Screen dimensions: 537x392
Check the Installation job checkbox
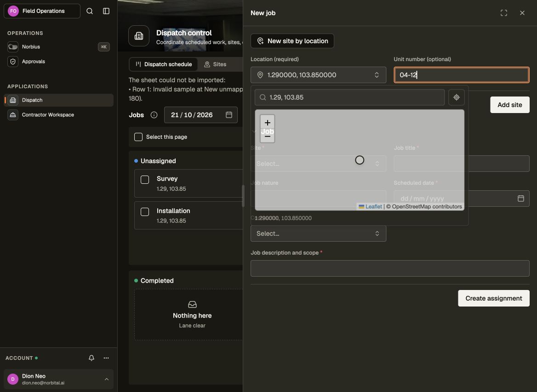tap(145, 212)
